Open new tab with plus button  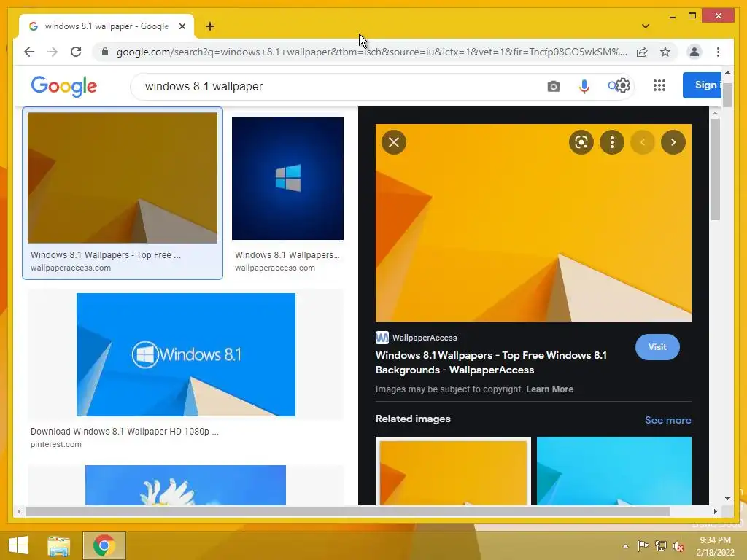[x=210, y=26]
